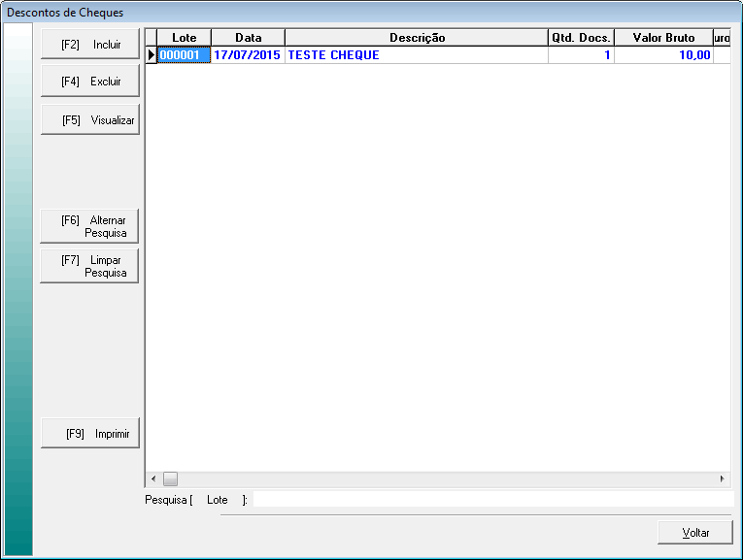
Task: Click the Data column header
Action: point(248,38)
